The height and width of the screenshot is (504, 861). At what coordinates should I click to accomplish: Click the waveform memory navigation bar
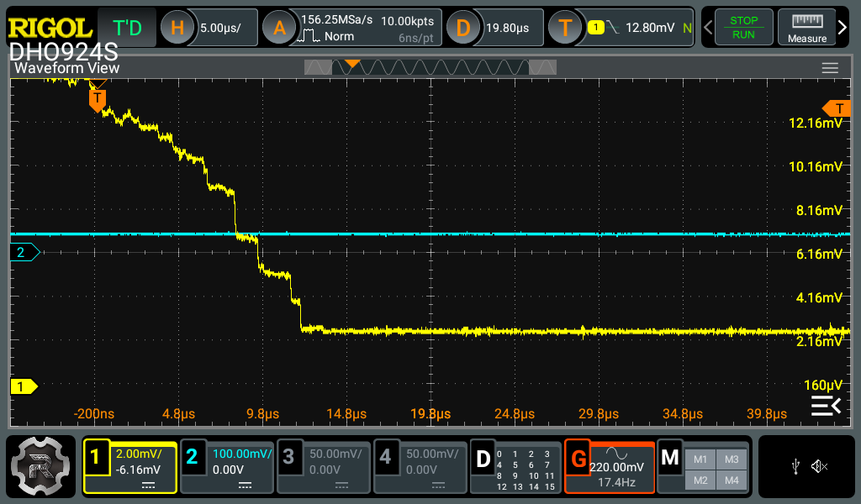(430, 67)
